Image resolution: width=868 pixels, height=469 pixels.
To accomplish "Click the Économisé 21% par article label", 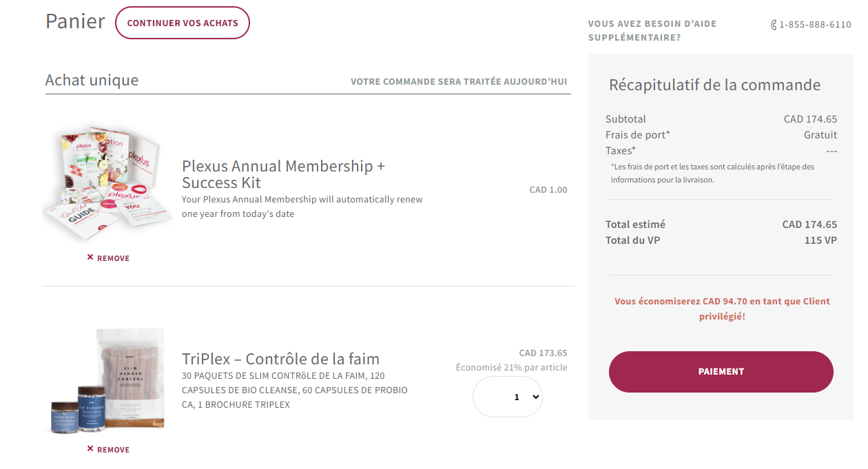I will click(511, 367).
